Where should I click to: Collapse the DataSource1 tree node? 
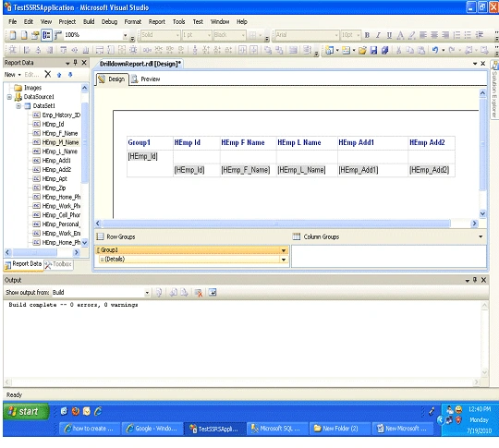(9, 97)
